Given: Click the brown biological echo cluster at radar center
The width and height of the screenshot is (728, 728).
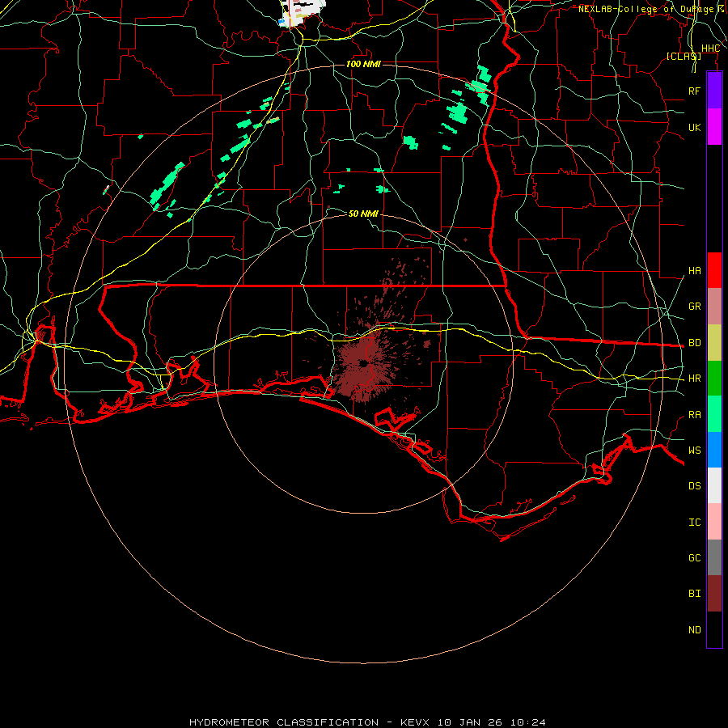Looking at the screenshot, I should point(365,364).
